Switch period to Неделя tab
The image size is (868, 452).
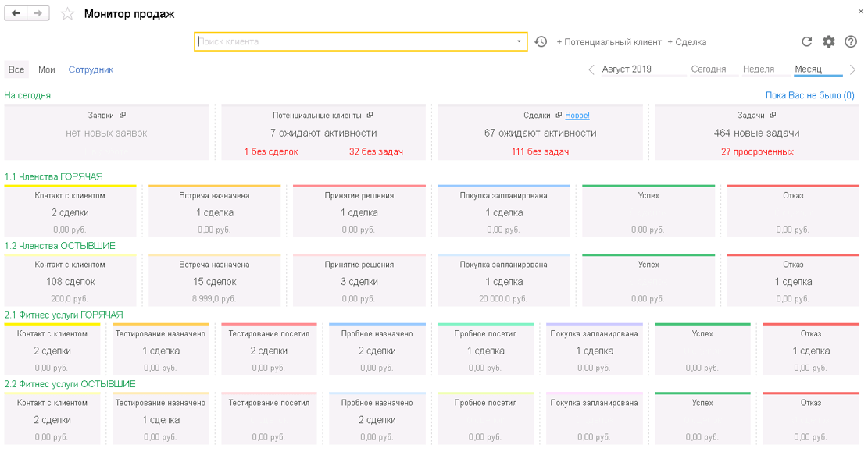(x=759, y=69)
